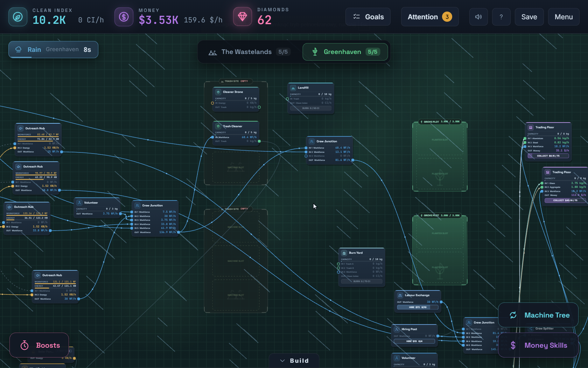Click icon of Volunteer node below Hiring Post
Viewport: 588px width, 368px height.
coord(397,358)
